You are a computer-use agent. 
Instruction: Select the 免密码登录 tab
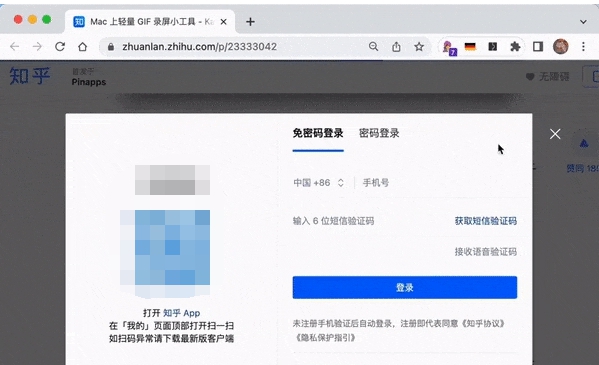click(318, 133)
